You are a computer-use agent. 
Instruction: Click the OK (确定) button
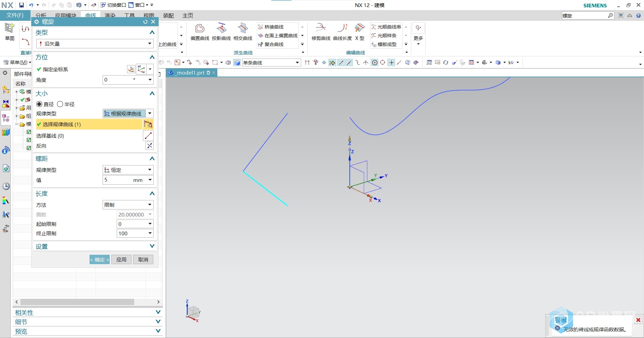(100, 259)
